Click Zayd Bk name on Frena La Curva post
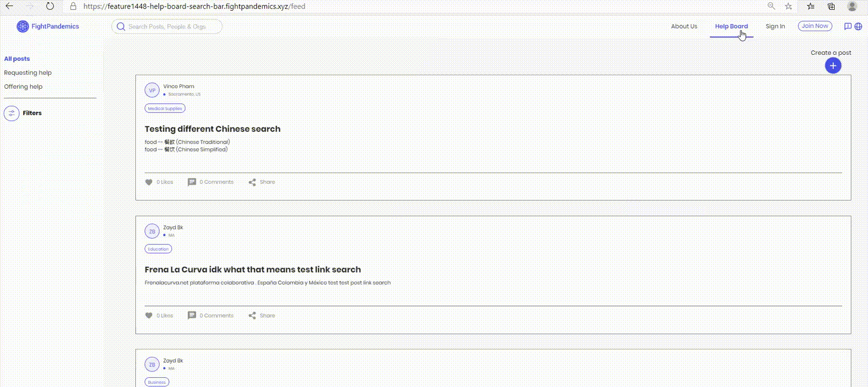868x387 pixels. (x=173, y=227)
